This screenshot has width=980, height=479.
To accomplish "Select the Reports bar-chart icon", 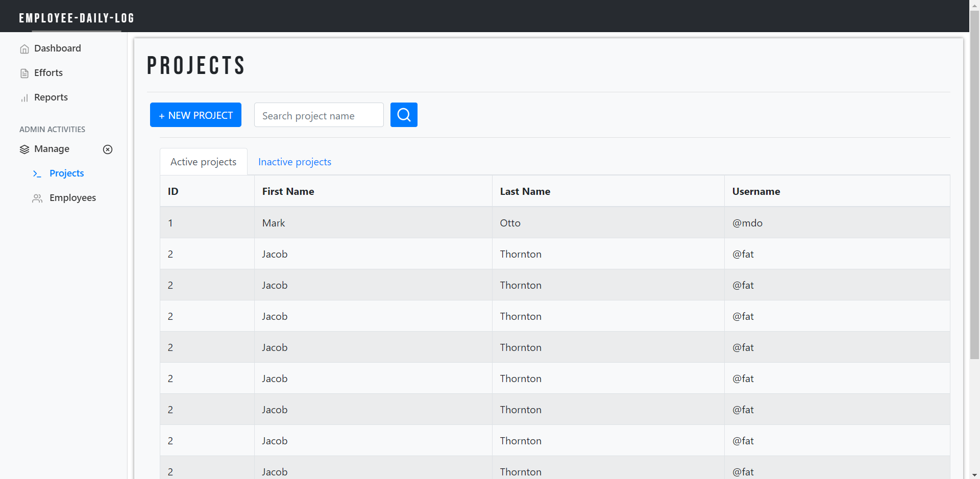I will pyautogui.click(x=24, y=97).
